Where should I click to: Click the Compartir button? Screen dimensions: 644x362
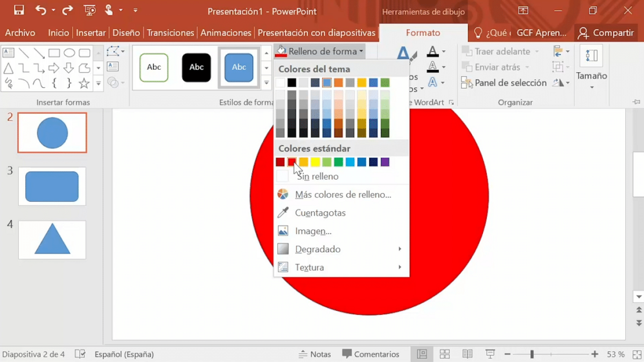click(606, 33)
